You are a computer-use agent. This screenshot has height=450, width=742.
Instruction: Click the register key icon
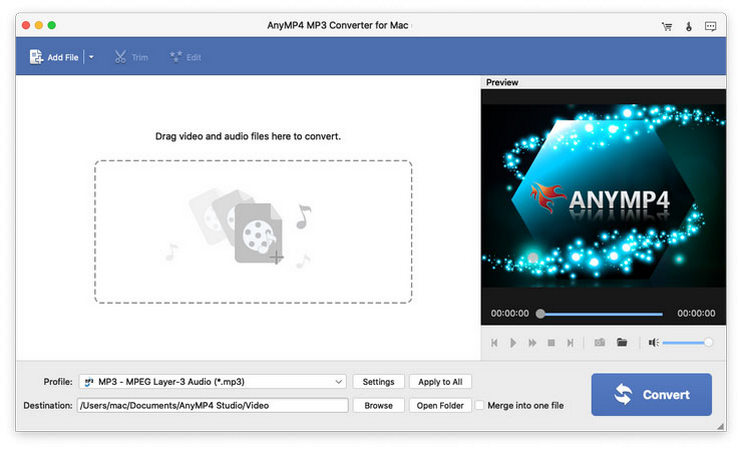pyautogui.click(x=689, y=26)
